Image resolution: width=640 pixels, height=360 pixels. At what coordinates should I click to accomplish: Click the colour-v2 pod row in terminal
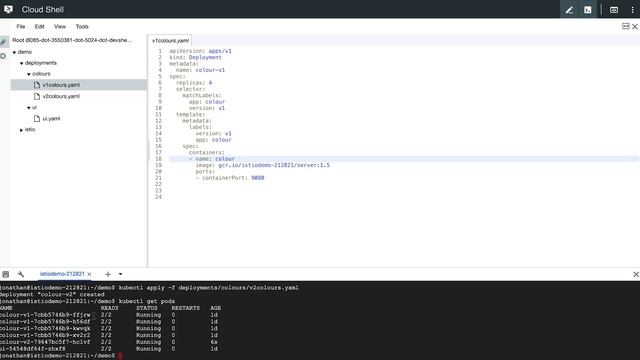pyautogui.click(x=109, y=342)
